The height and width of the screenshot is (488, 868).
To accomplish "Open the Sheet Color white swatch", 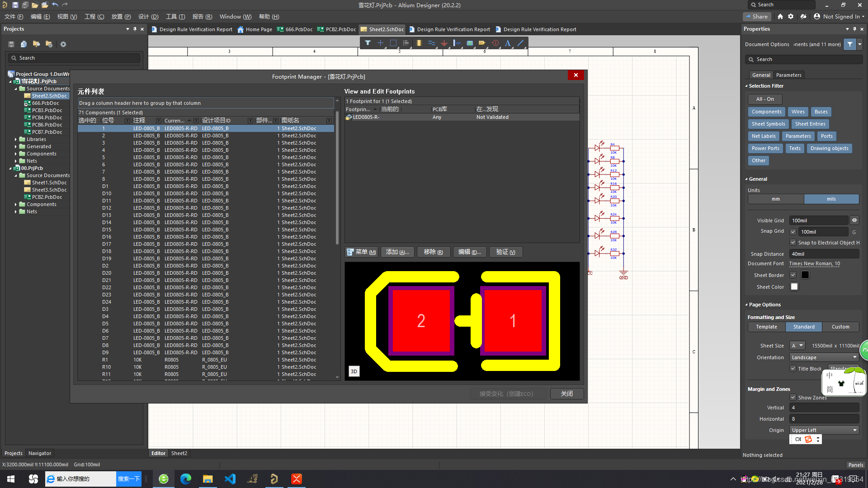I will tap(794, 286).
